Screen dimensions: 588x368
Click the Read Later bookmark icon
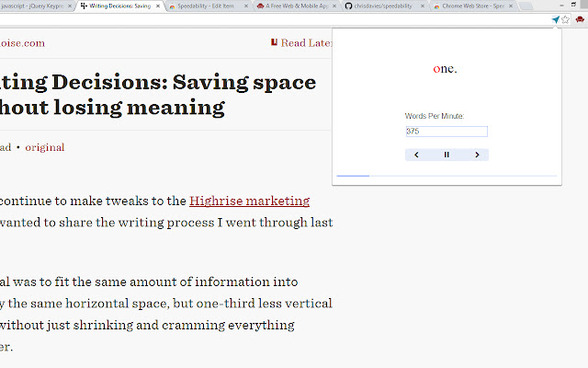pos(274,42)
